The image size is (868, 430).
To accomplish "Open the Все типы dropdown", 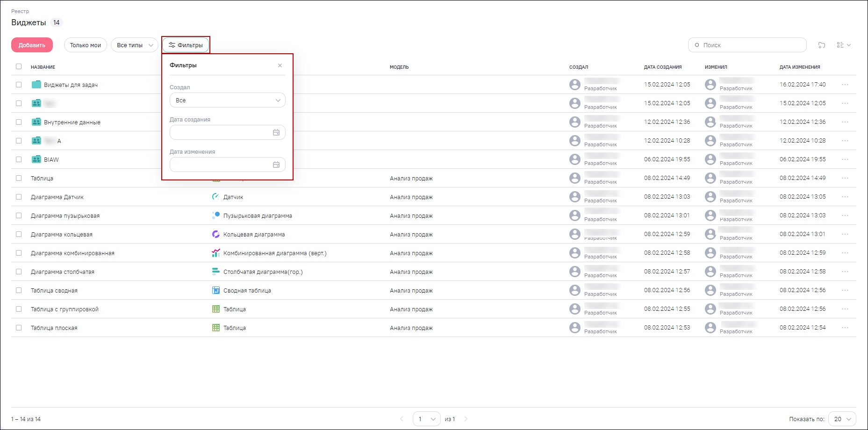I will (x=135, y=45).
